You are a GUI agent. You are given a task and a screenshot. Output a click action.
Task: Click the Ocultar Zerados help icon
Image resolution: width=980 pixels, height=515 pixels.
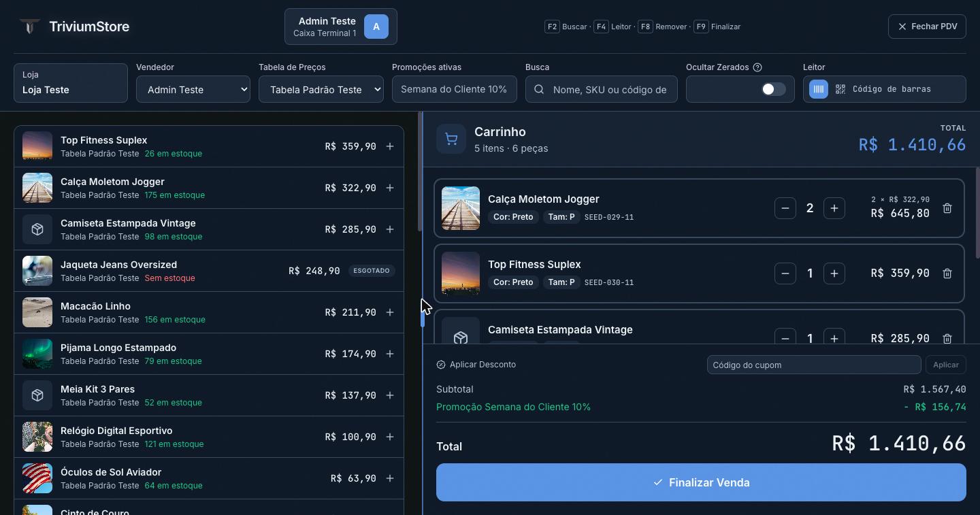757,67
